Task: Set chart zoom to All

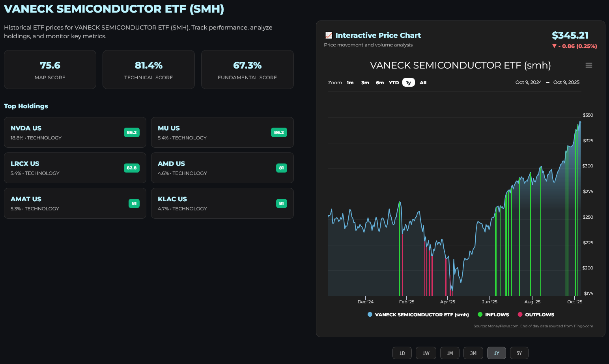Action: click(423, 83)
